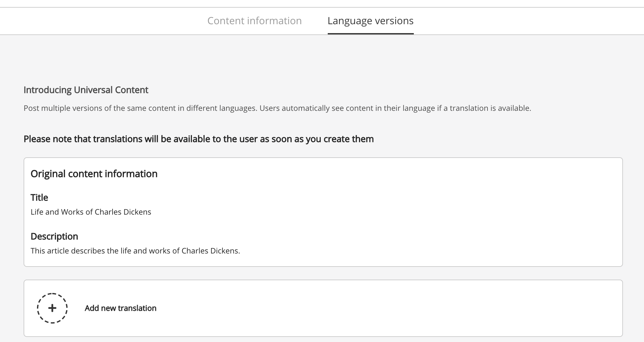Click the dashed circle plus icon

(52, 308)
